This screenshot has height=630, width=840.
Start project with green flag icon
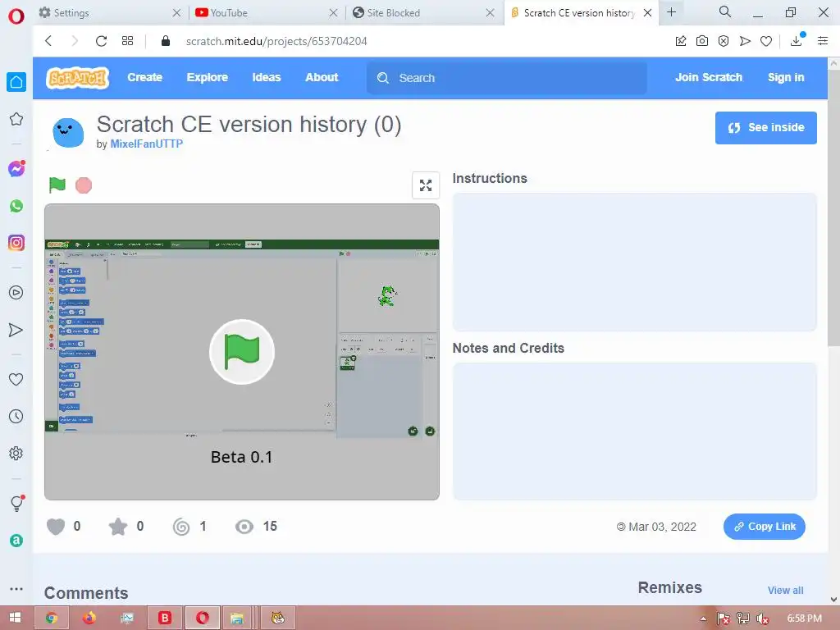(x=57, y=185)
